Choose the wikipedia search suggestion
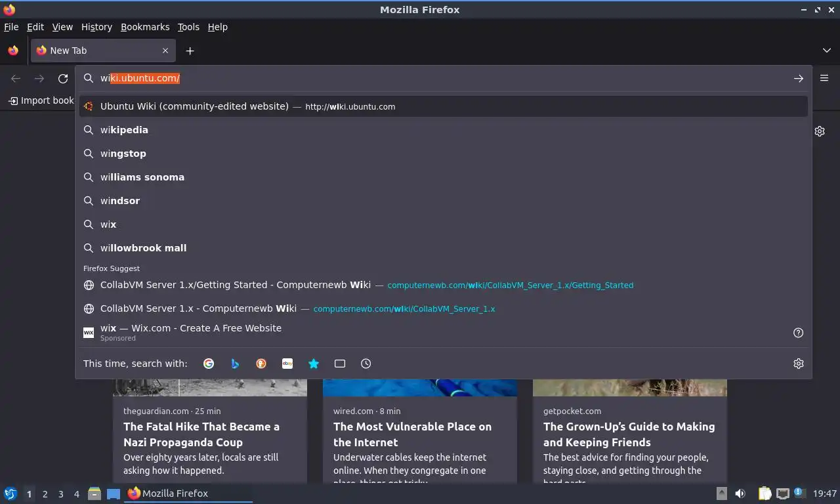The image size is (840, 504). click(x=444, y=130)
